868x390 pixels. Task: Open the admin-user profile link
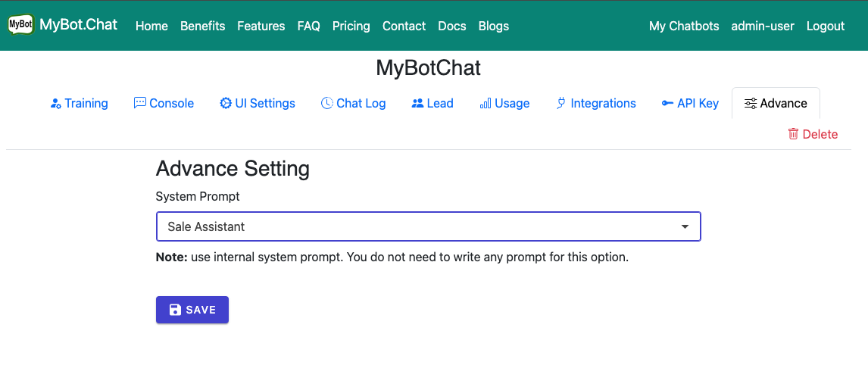pyautogui.click(x=762, y=26)
